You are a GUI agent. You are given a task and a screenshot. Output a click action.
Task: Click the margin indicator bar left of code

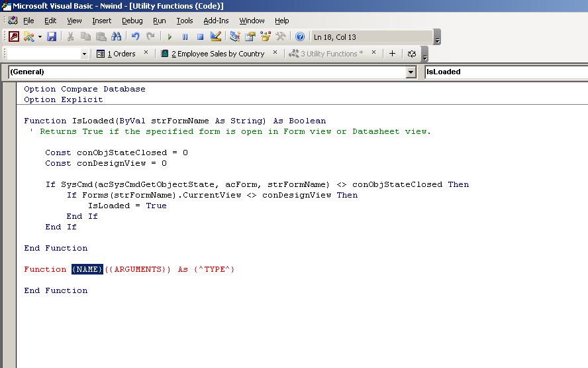[9, 225]
